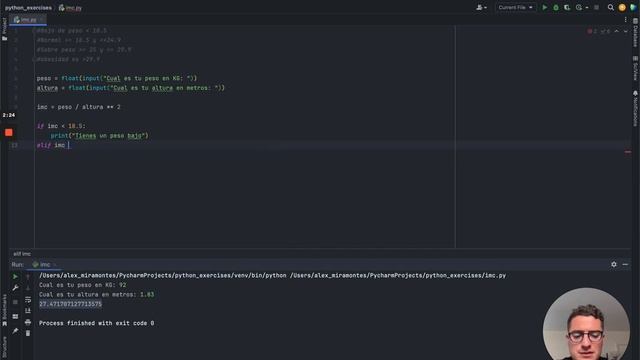Click the elif imc breadcrumb under the editor
Viewport: 640px width, 360px height.
click(22, 254)
